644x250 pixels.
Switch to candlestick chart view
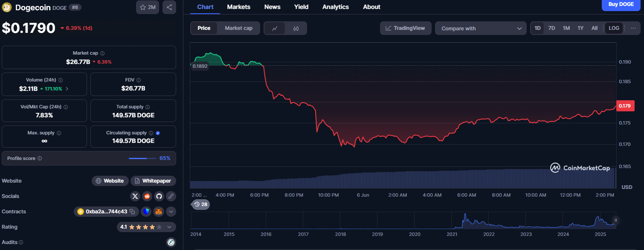coord(296,28)
